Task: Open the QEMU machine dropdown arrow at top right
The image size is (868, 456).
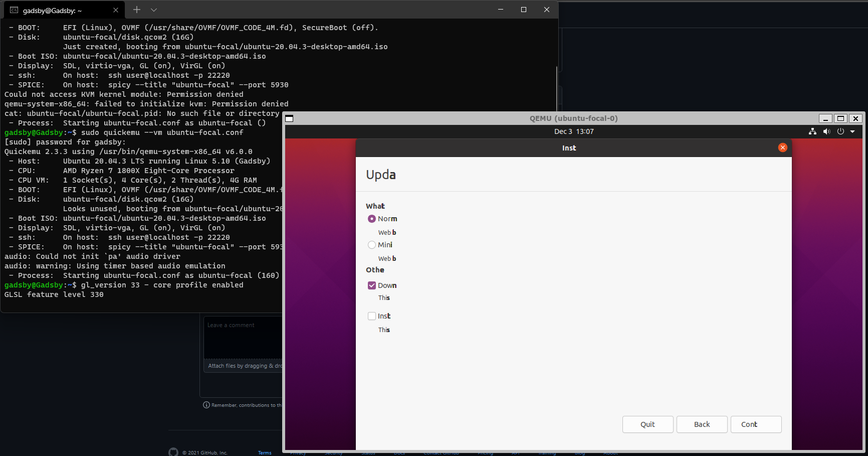Action: tap(853, 131)
